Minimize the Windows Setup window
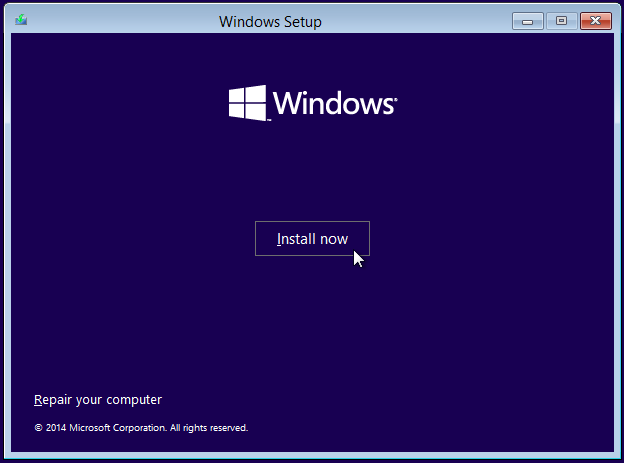Image resolution: width=624 pixels, height=463 pixels. (529, 20)
